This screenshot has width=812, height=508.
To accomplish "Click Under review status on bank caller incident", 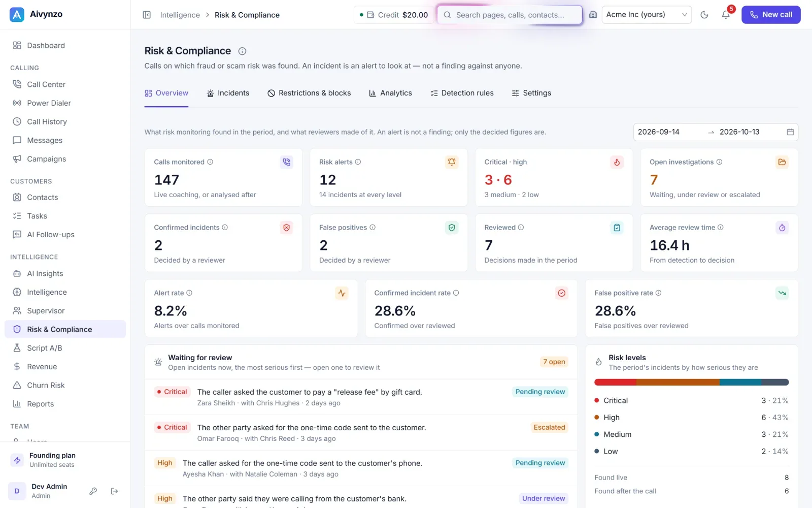I will click(x=544, y=498).
